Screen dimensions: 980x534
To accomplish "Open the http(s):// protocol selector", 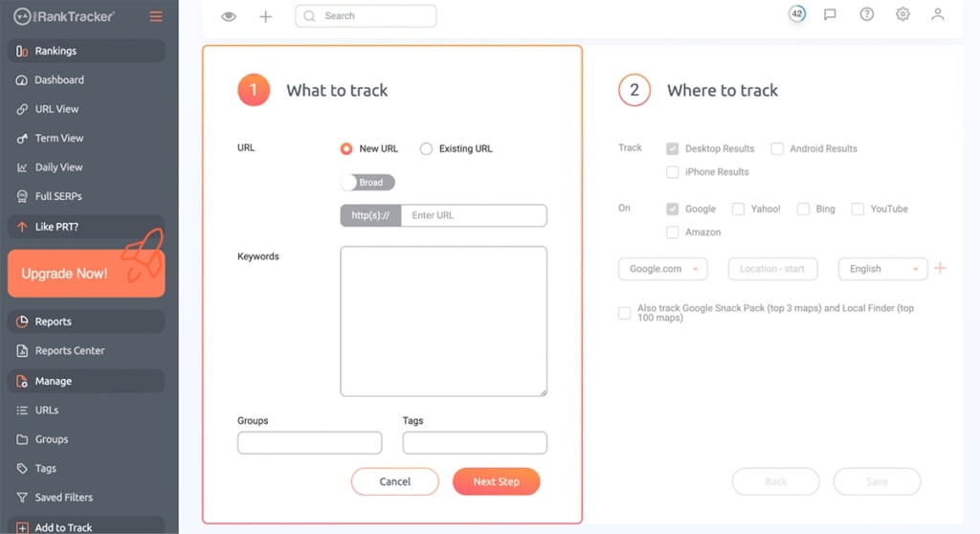I will 370,215.
